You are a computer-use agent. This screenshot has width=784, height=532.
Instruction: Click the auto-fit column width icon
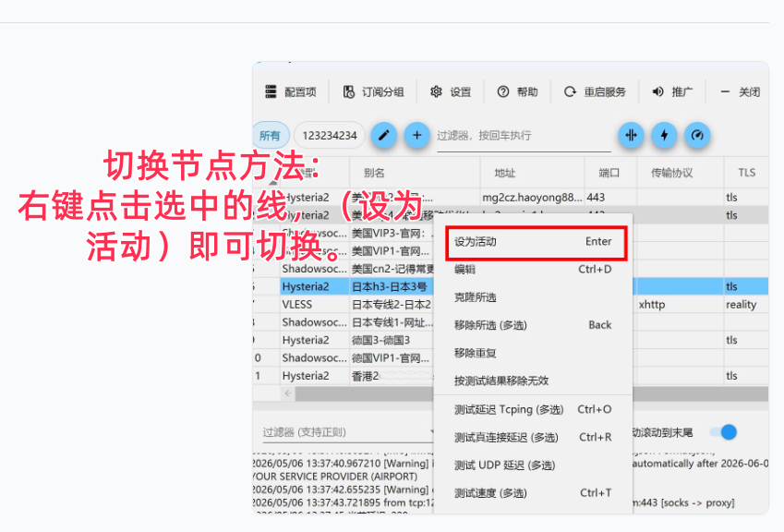[x=631, y=136]
